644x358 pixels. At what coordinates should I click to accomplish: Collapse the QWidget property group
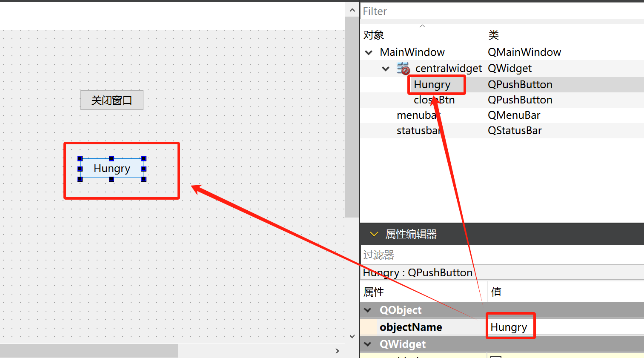368,344
